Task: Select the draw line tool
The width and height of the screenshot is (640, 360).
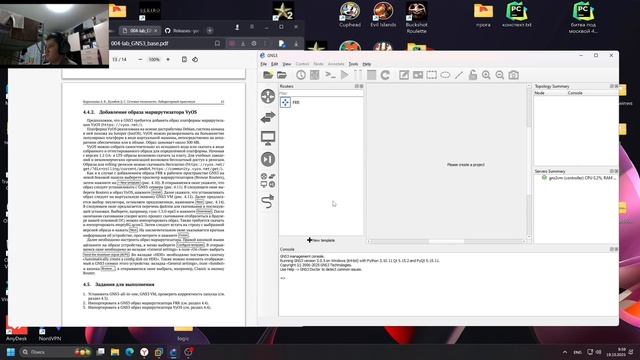Action: pyautogui.click(x=459, y=75)
